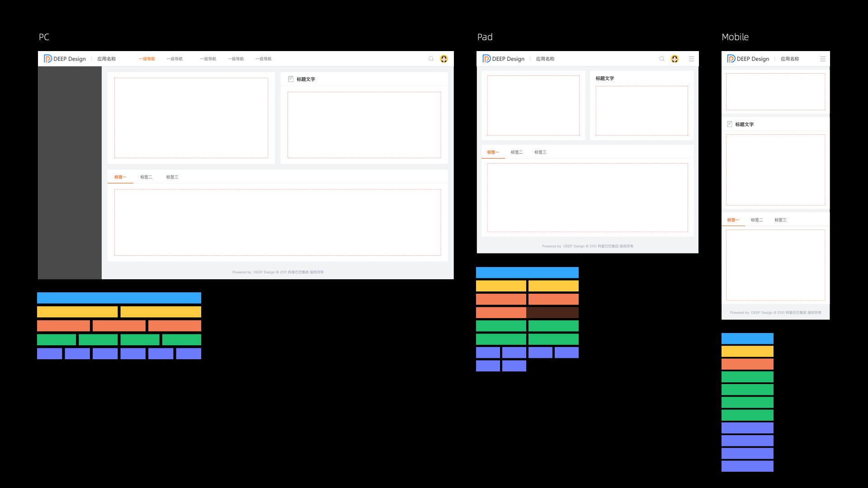
Task: Open the hamburger menu in Mobile header
Action: pos(823,59)
